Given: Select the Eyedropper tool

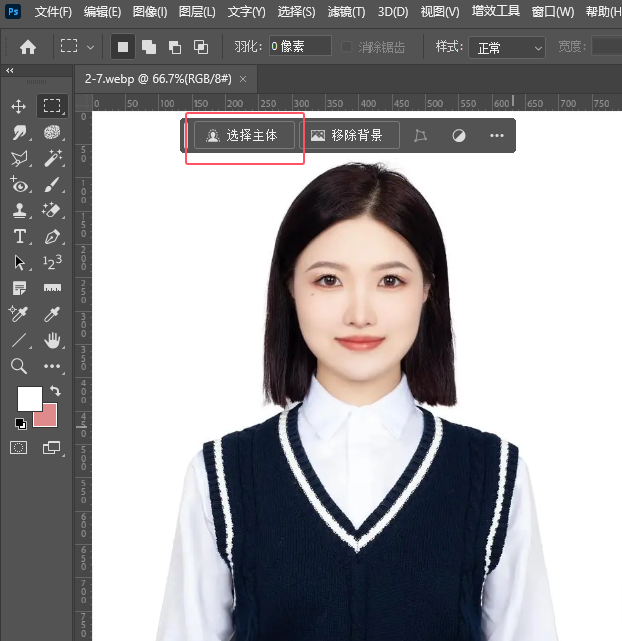Looking at the screenshot, I should point(52,314).
